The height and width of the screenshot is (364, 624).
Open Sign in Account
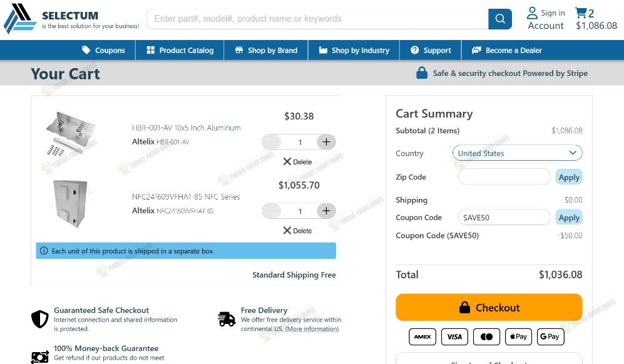pos(546,19)
